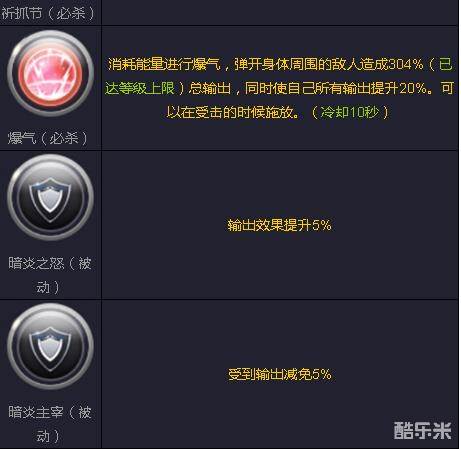Screen dimensions: 461x449
Task: Click the 受到输出减免5% description text
Action: point(279,374)
